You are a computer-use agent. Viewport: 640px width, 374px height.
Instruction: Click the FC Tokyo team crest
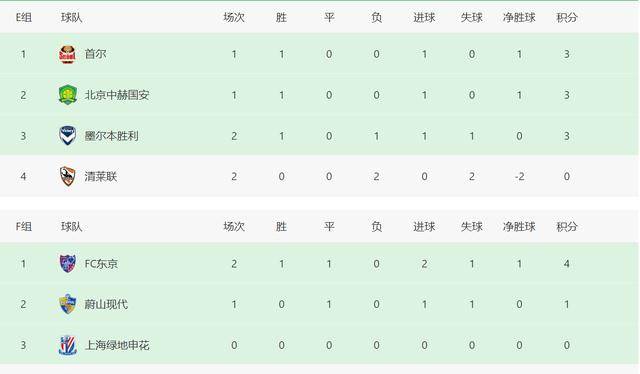67,263
